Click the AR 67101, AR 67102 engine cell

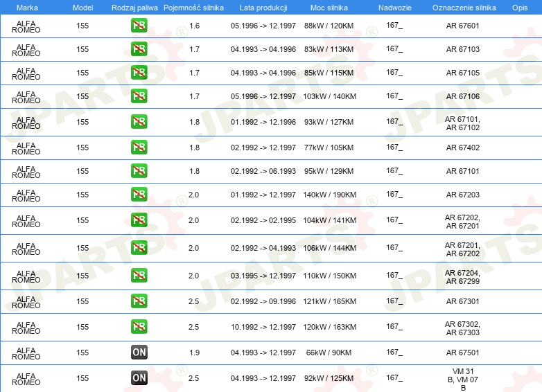(462, 123)
